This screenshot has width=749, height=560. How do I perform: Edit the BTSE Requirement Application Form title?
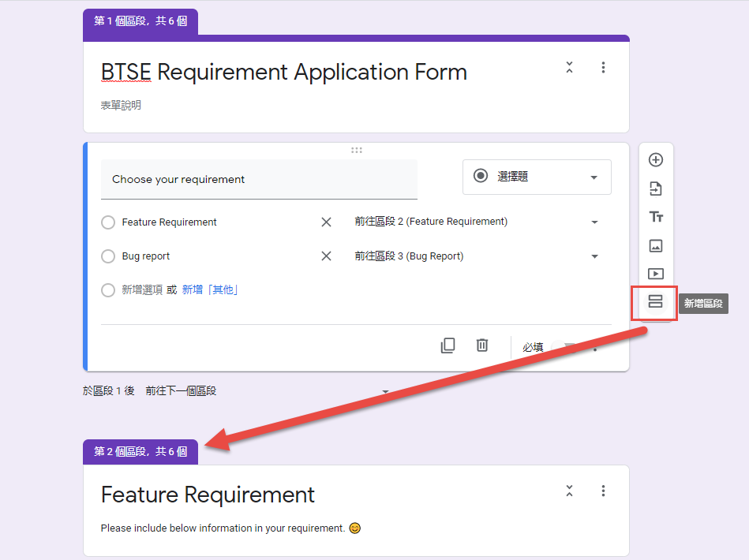click(x=284, y=73)
